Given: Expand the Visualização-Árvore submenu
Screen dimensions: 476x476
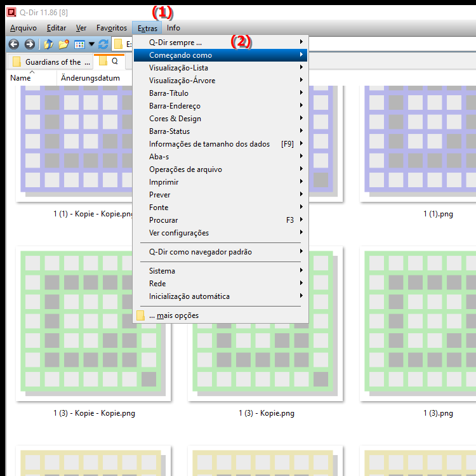Looking at the screenshot, I should pos(220,81).
